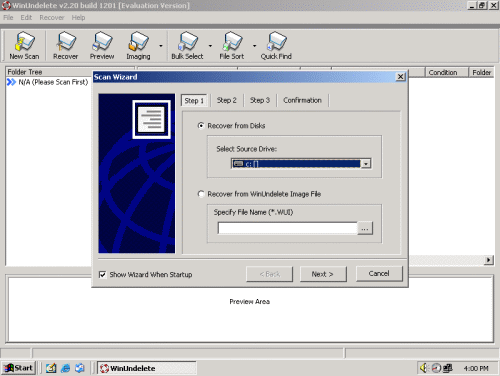Screen dimensions: 500x376
Task: Expand the Select Source Drive dropdown
Action: click(x=366, y=164)
